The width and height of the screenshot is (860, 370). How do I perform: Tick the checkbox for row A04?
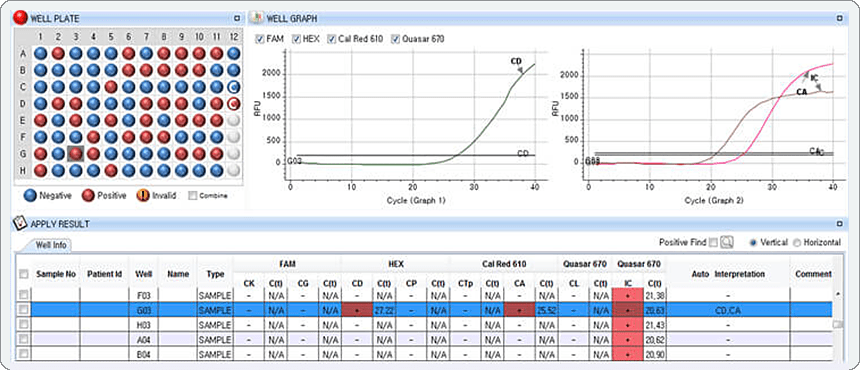23,340
